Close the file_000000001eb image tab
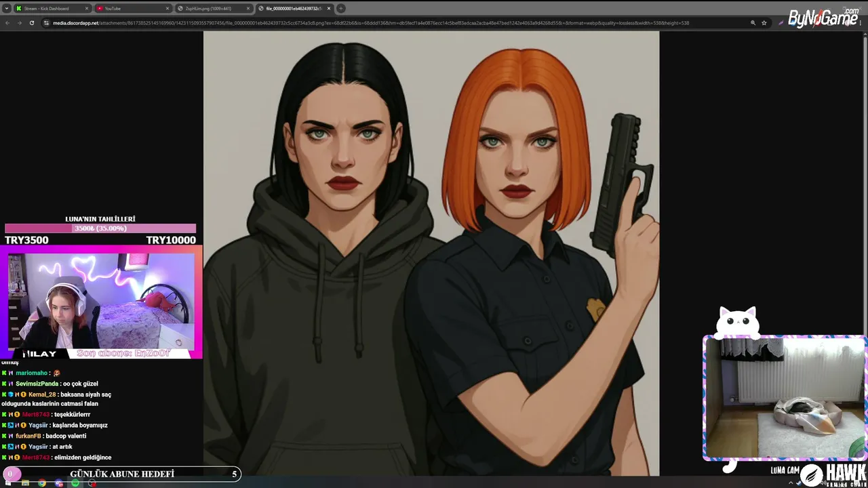The image size is (868, 488). pyautogui.click(x=329, y=8)
